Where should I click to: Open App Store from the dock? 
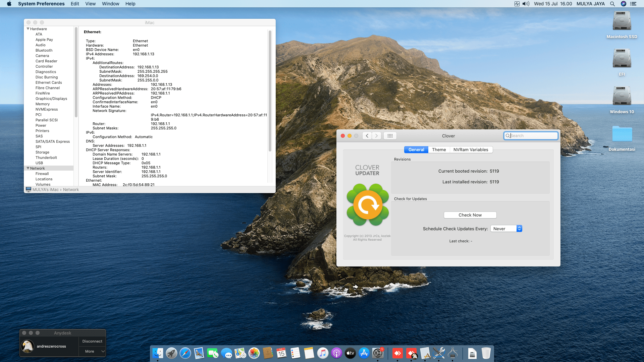point(364,353)
